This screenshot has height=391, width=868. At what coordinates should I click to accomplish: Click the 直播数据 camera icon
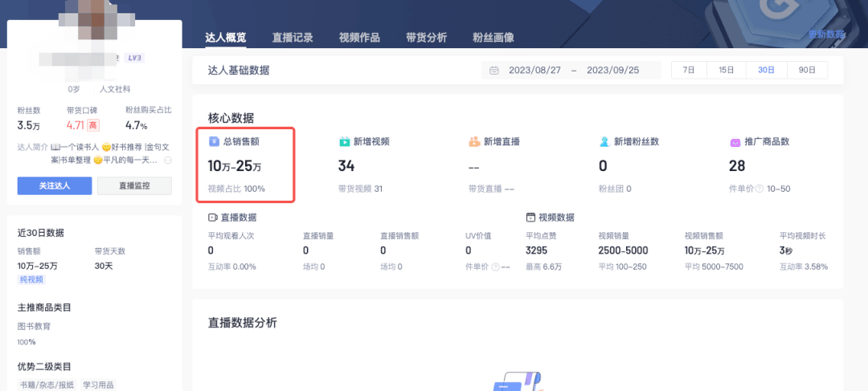pos(212,218)
